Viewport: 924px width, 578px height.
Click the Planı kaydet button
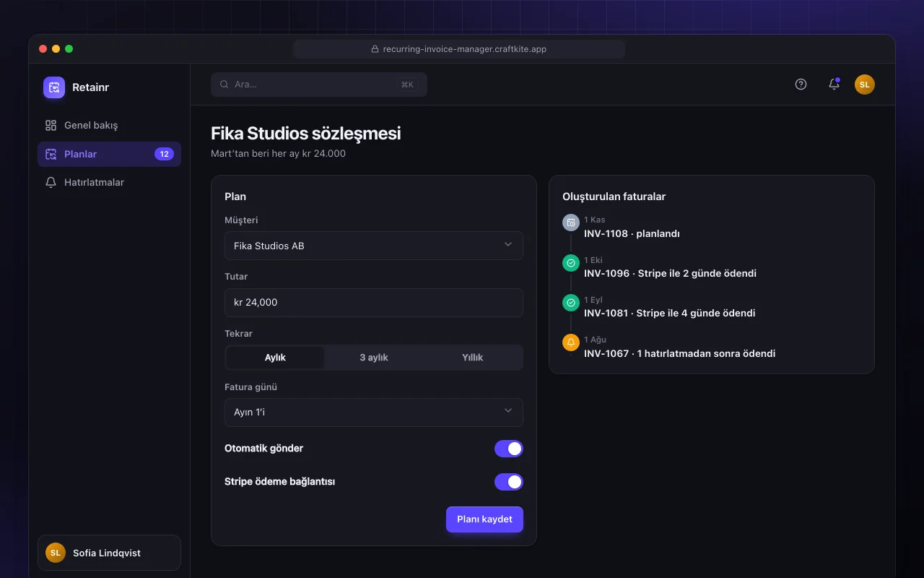484,519
